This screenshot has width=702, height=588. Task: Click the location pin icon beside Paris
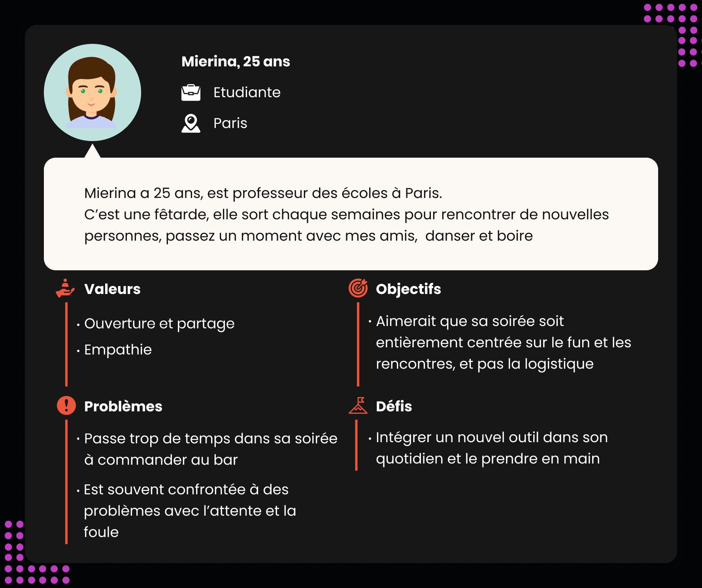[x=191, y=123]
